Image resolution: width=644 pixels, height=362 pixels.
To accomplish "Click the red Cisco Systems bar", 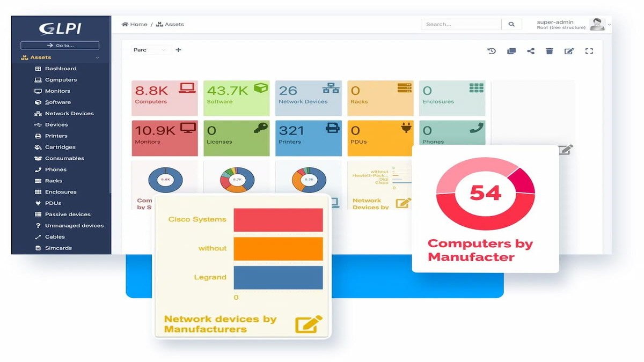I will click(x=278, y=220).
